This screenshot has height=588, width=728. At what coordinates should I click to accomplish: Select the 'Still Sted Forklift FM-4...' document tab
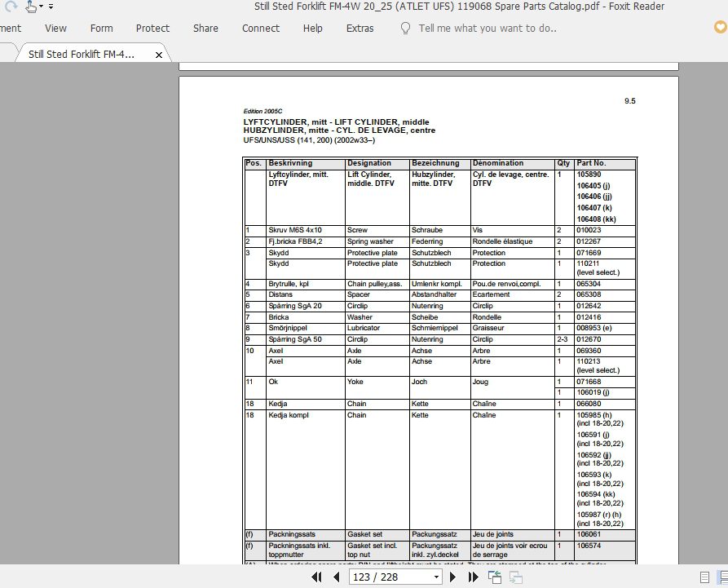82,55
